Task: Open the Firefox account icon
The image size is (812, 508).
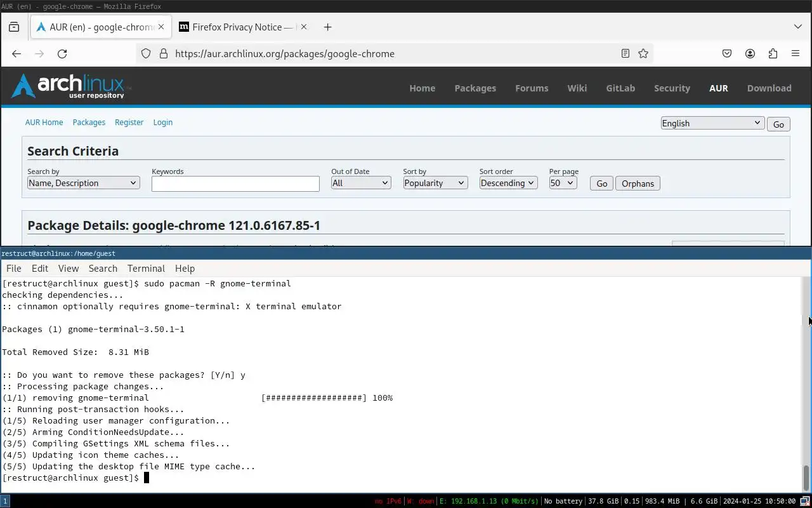Action: coord(750,53)
